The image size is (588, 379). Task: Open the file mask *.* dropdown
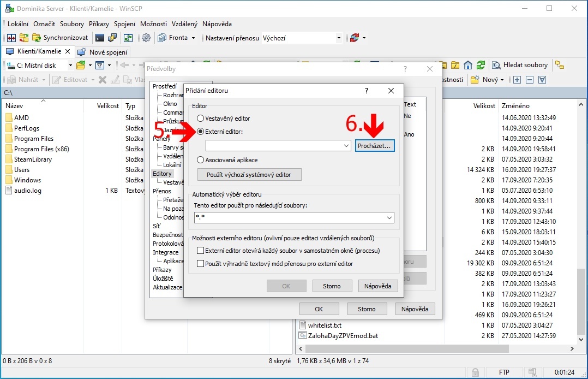pos(389,217)
